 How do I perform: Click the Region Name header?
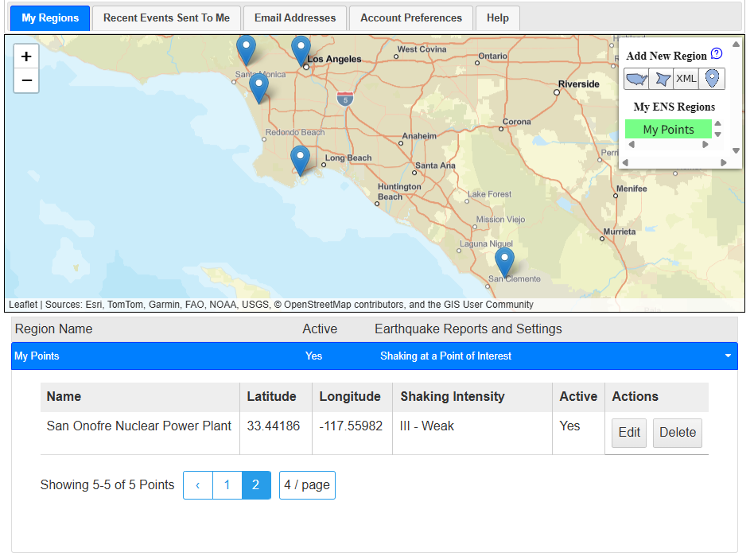[54, 329]
